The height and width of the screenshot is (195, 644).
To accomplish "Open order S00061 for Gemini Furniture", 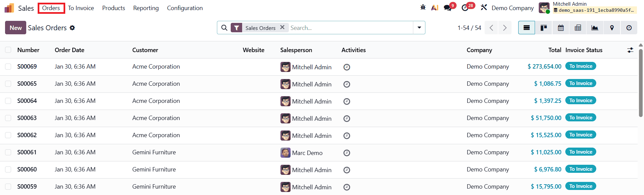I will (x=318, y=153).
